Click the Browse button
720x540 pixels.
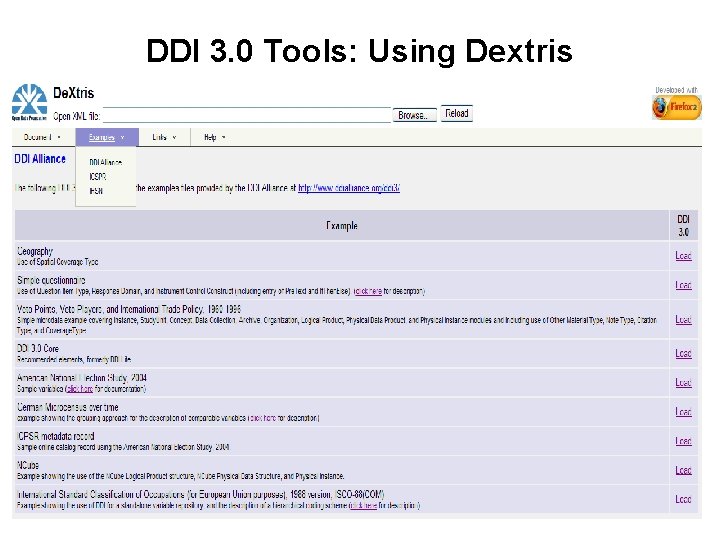[x=414, y=115]
